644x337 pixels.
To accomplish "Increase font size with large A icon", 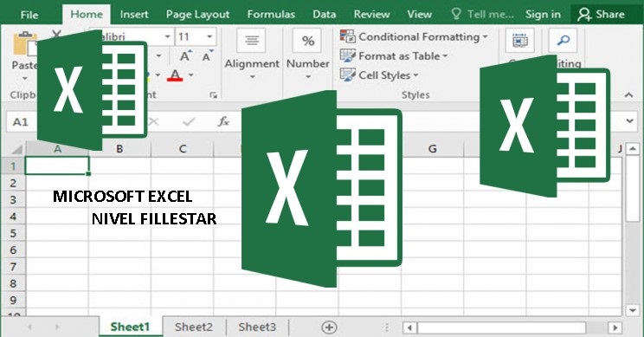I will click(185, 56).
